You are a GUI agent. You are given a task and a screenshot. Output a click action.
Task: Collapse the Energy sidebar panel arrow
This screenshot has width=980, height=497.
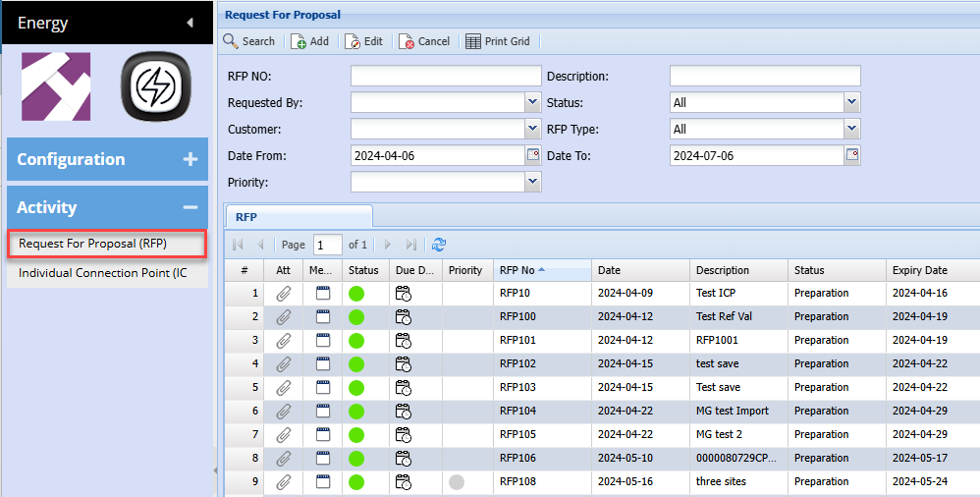coord(190,23)
